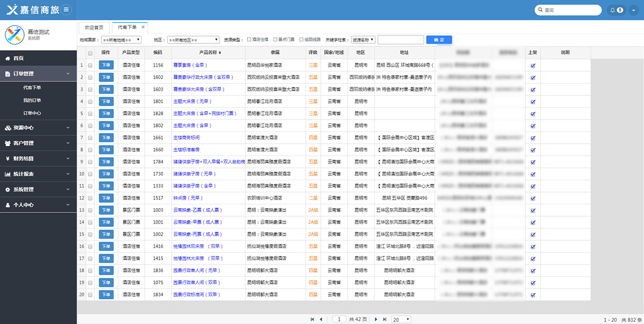Image resolution: width=644 pixels, height=324 pixels.
Task: Open 订单中心 in the sidebar
Action: 32,113
